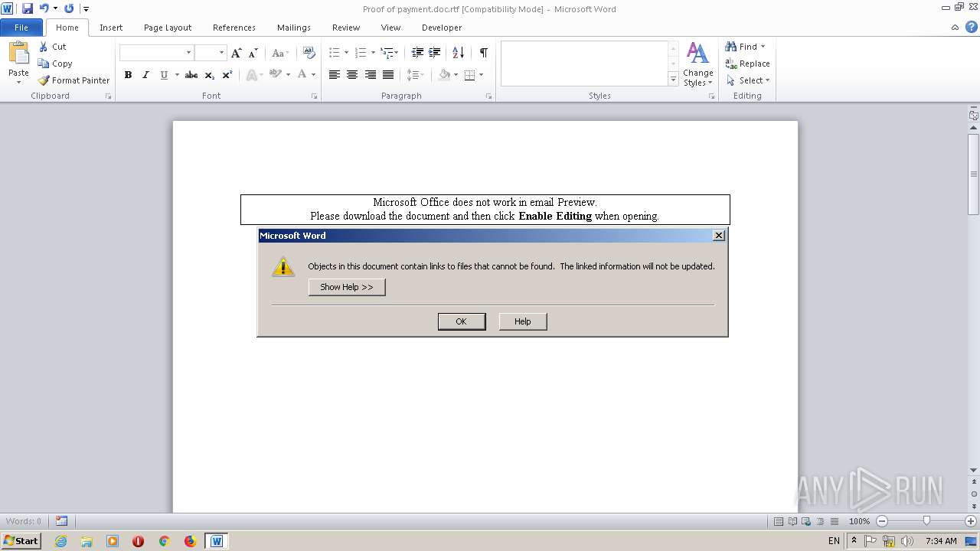Screen dimensions: 980x551
Task: Click the Cut scissors icon
Action: click(x=44, y=47)
